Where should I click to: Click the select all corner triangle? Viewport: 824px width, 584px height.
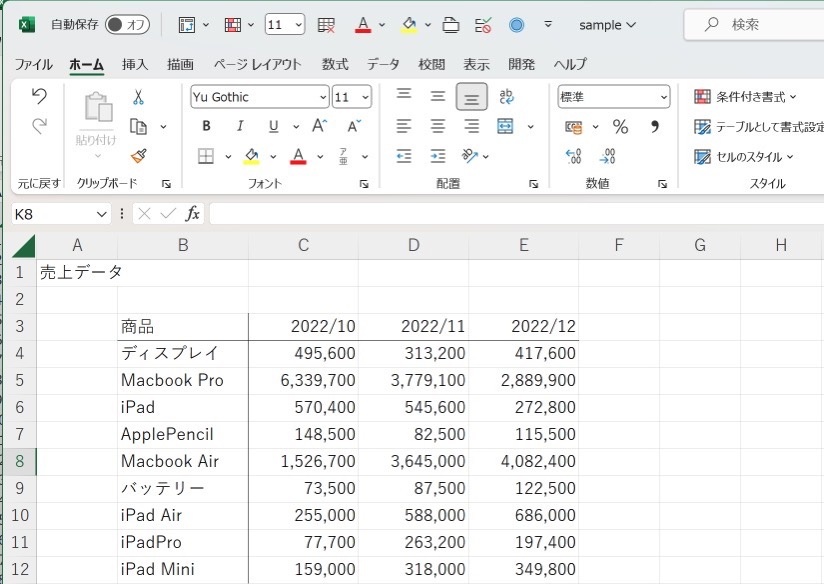[23, 245]
